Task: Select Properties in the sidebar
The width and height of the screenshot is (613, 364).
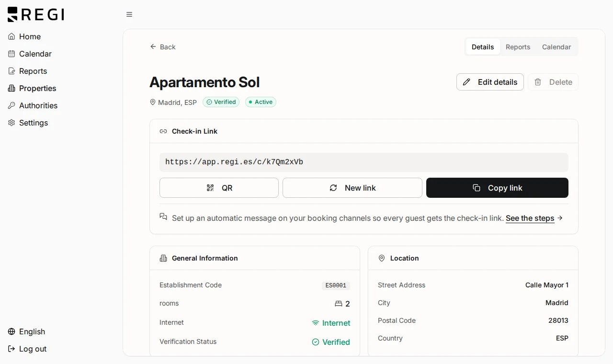Action: (x=32, y=88)
